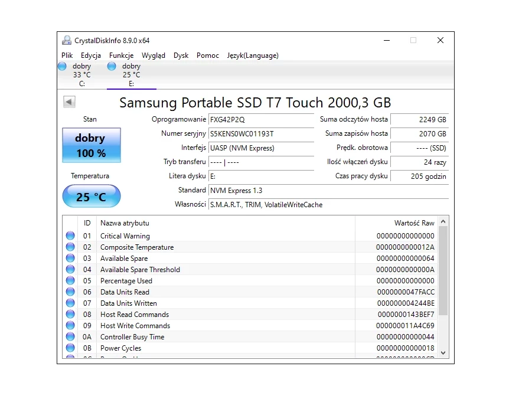Image resolution: width=532 pixels, height=399 pixels.
Task: Open the Dysk menu
Action: (x=181, y=55)
